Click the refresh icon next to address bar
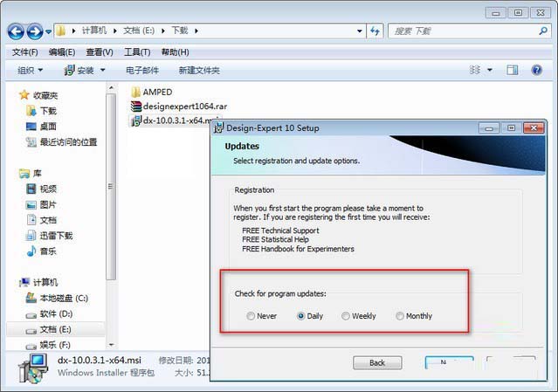Viewport: 558px width, 392px height. coord(375,31)
